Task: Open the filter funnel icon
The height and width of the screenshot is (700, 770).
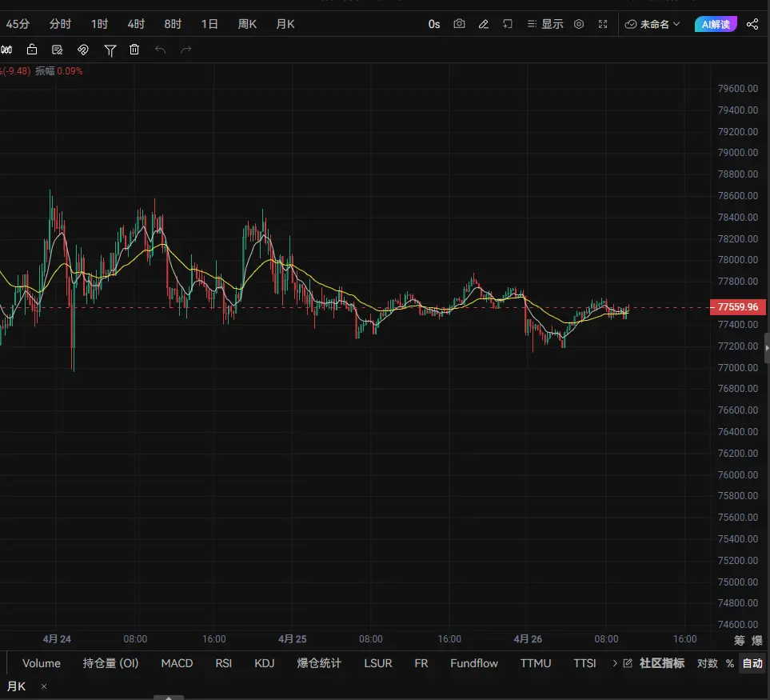Action: (x=110, y=50)
